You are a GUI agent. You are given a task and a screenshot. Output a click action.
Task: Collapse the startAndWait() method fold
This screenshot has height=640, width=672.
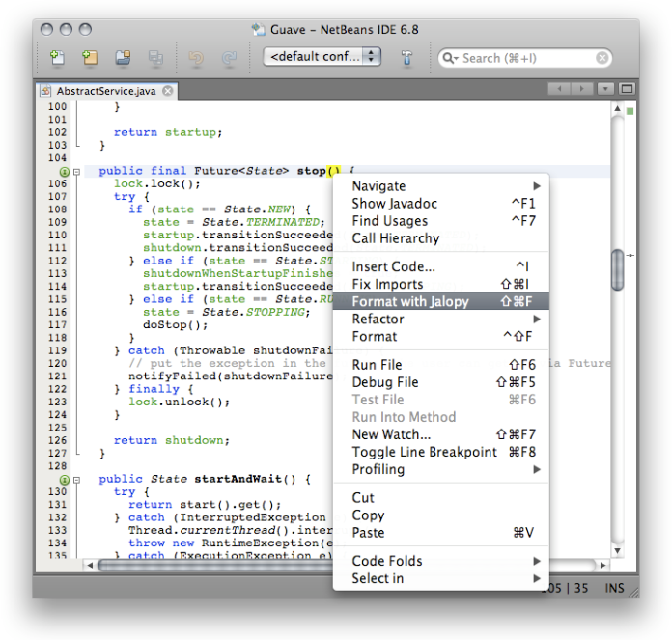click(x=76, y=480)
